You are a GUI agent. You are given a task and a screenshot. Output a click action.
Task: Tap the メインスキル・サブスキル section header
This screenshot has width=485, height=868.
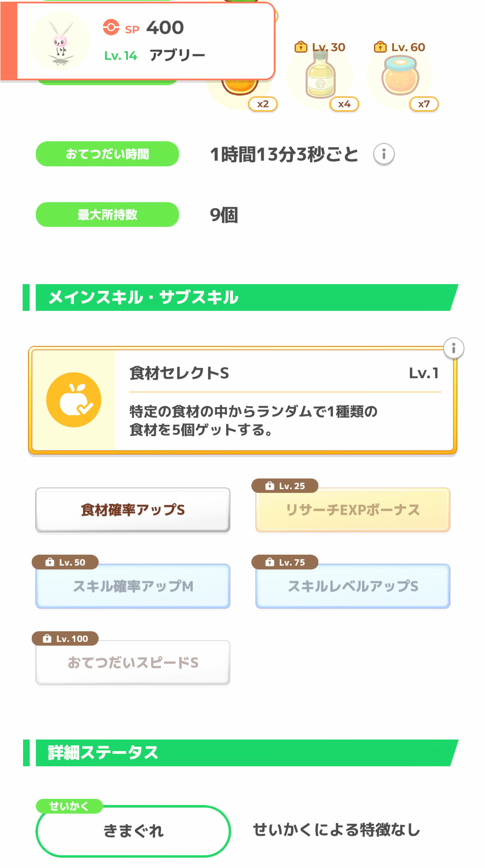243,297
